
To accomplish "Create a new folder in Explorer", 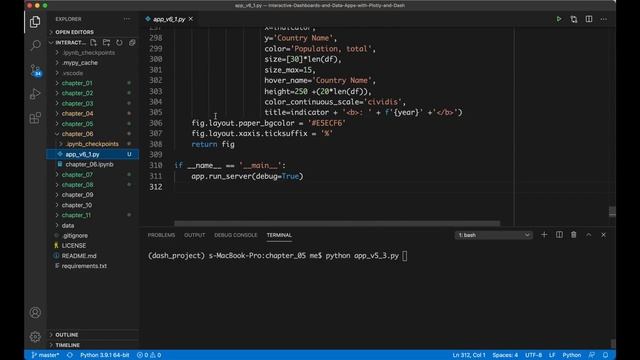I will (x=106, y=42).
